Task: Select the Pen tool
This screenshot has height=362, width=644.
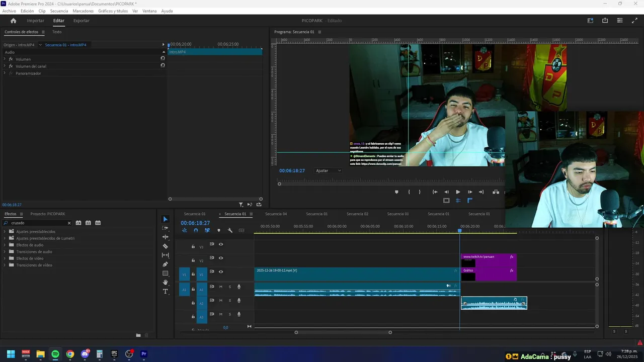Action: (165, 264)
